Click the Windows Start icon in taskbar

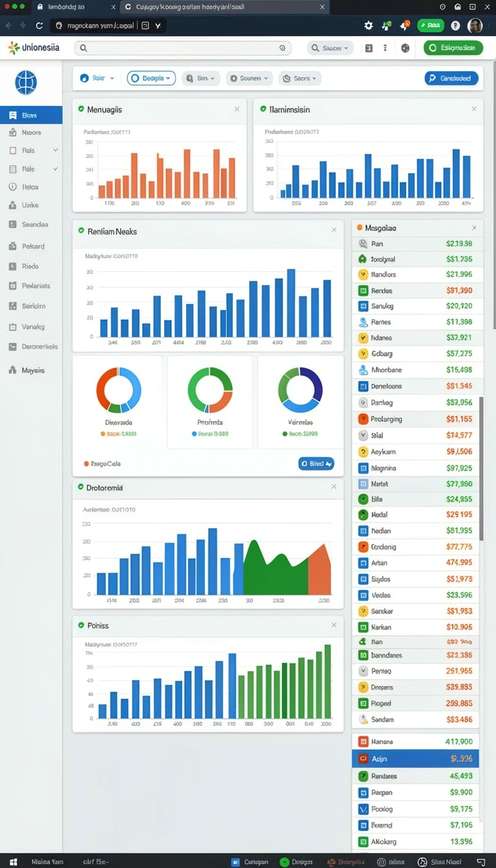click(13, 862)
